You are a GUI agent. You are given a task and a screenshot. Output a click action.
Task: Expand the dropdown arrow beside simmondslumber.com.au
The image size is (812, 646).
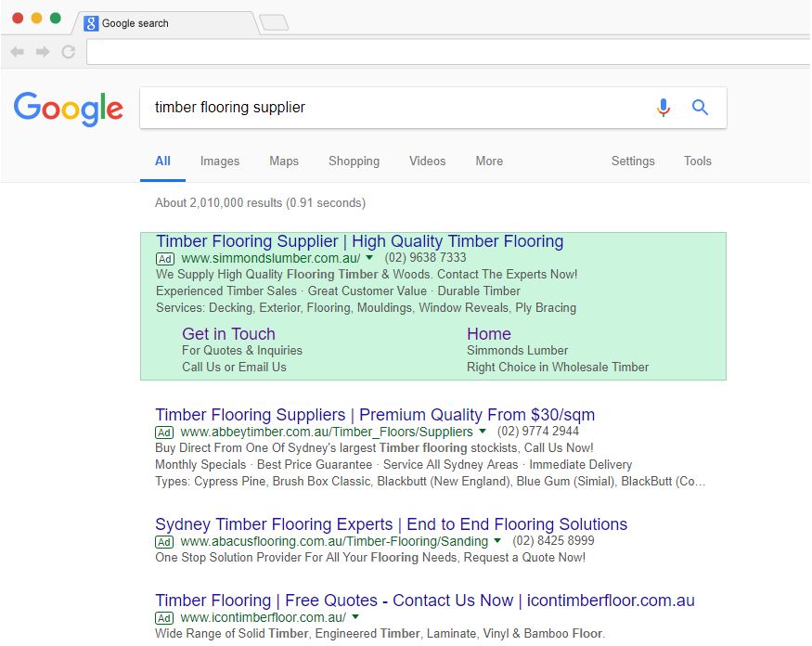(x=369, y=257)
